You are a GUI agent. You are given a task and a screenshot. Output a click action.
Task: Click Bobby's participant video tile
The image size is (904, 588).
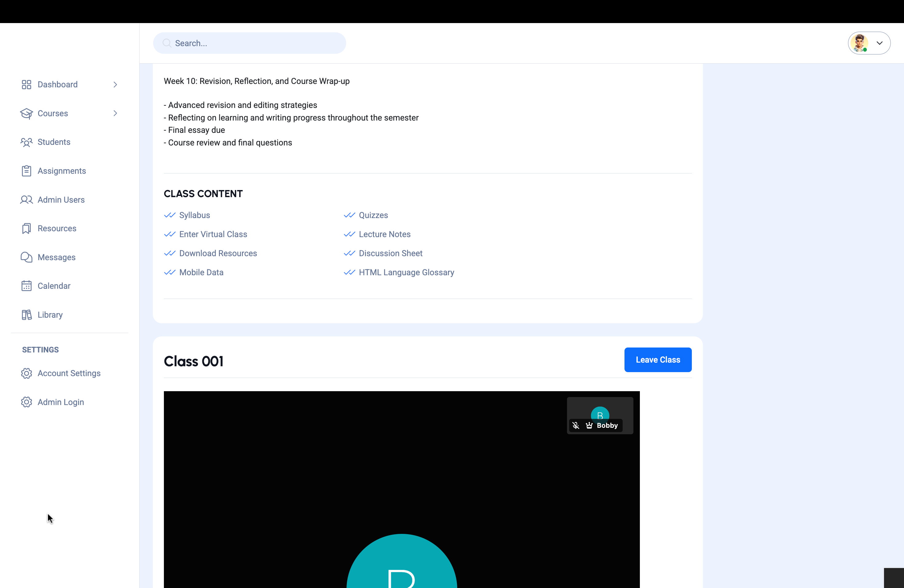pos(600,415)
